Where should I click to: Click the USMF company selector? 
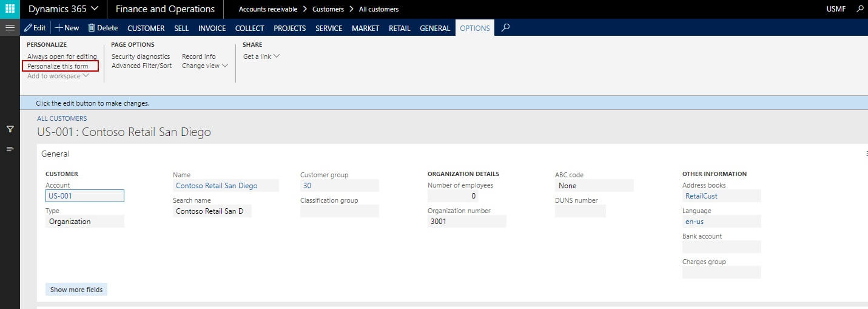836,9
